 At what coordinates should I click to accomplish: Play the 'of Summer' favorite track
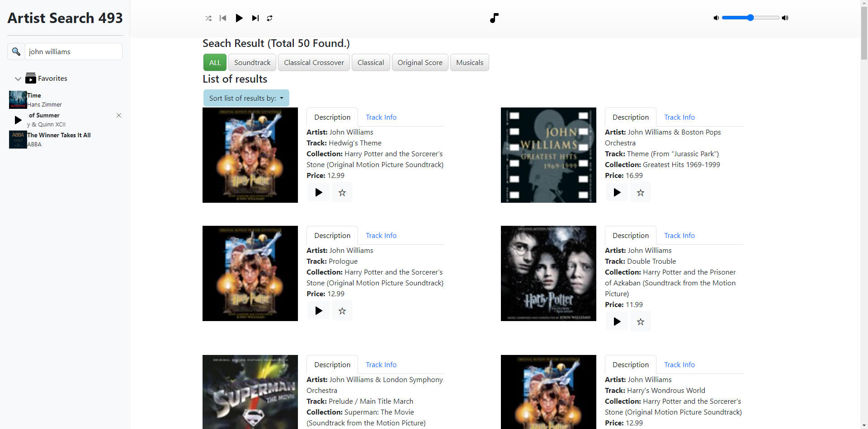click(x=18, y=120)
